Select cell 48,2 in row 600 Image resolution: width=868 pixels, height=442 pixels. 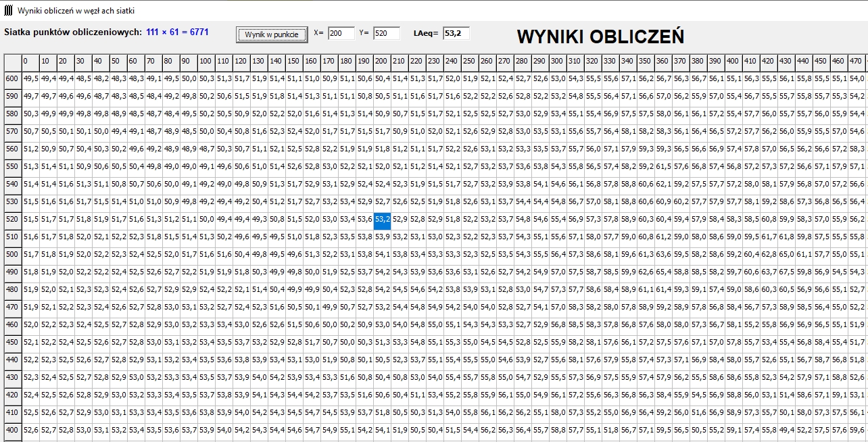[101, 78]
